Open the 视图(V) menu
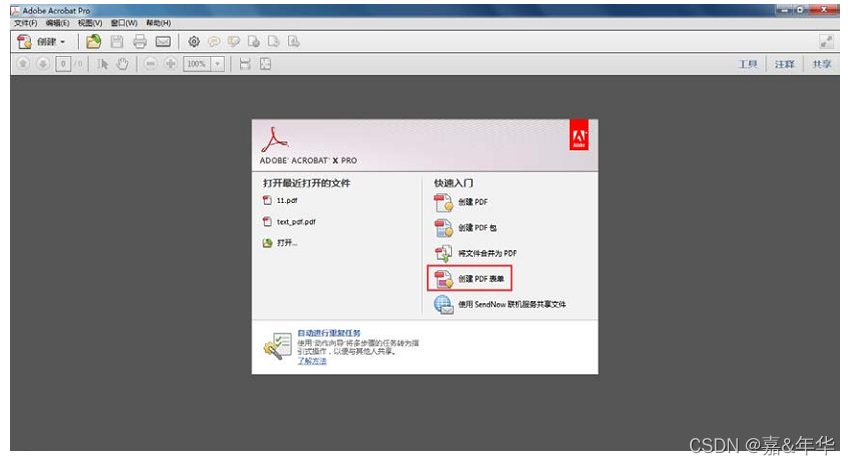This screenshot has height=465, width=851. [x=90, y=23]
